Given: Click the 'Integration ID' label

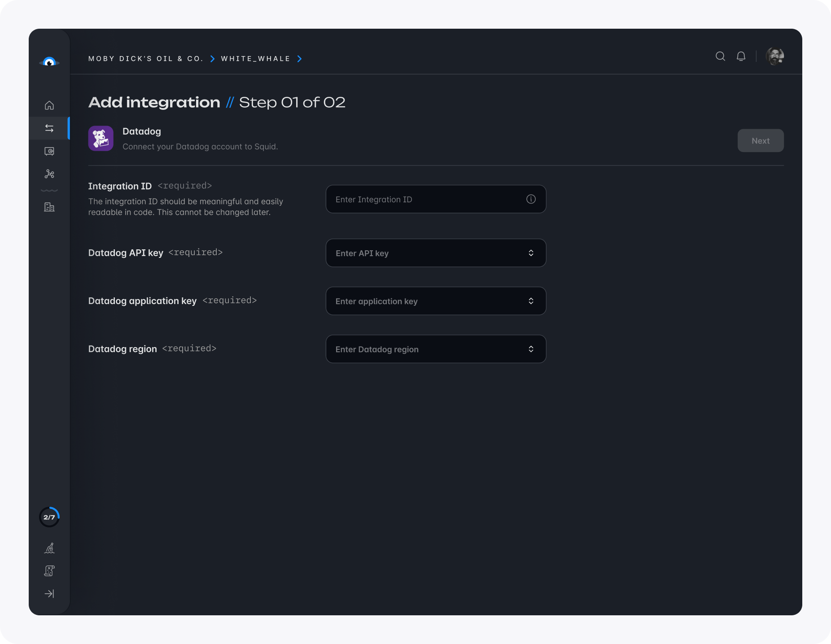Looking at the screenshot, I should coord(120,186).
